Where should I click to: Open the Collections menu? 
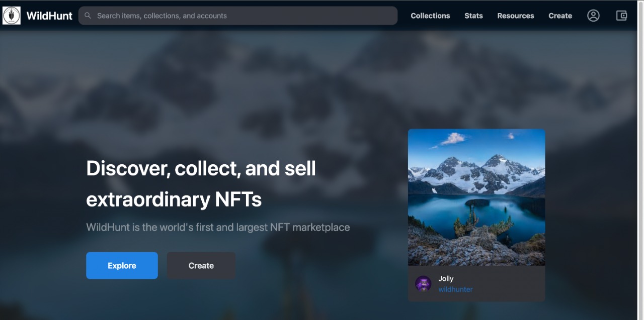pyautogui.click(x=430, y=16)
